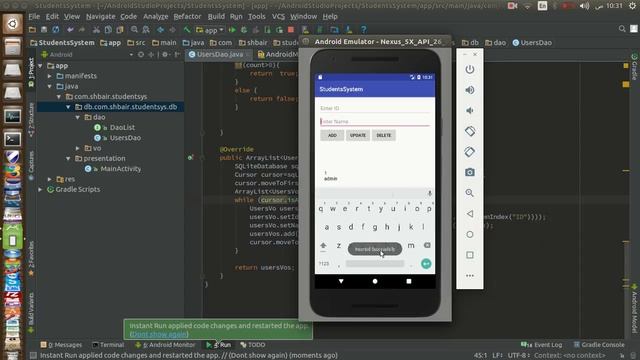Click the Undo arrow in toolbar

point(70,30)
